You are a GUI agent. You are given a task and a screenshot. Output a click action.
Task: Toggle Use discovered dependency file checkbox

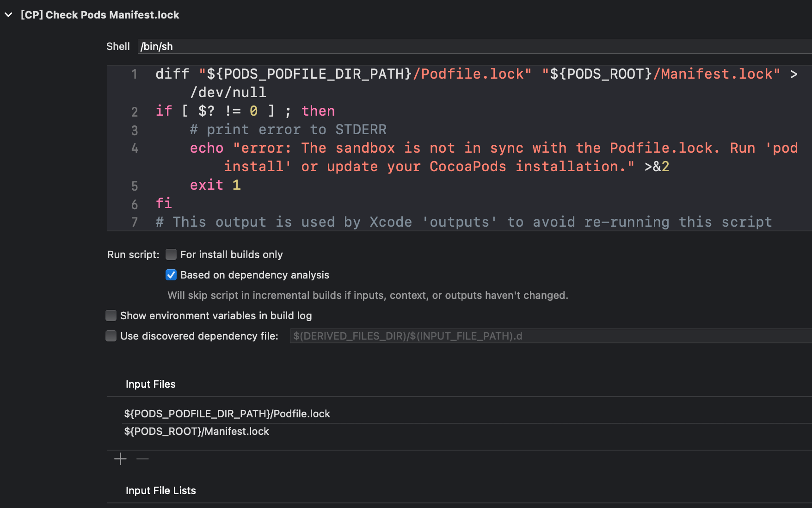click(x=111, y=336)
